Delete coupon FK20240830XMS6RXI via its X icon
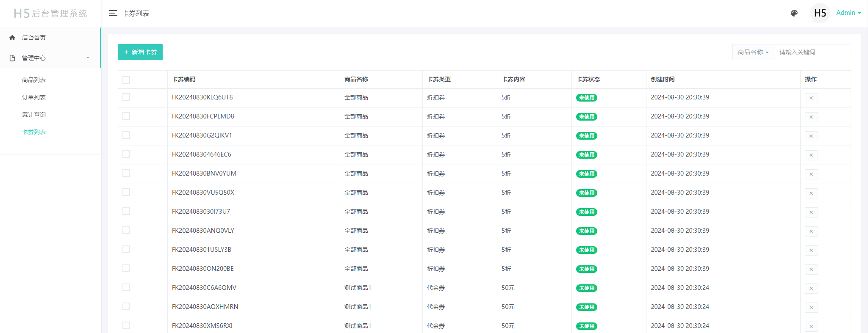868x333 pixels. click(x=811, y=327)
